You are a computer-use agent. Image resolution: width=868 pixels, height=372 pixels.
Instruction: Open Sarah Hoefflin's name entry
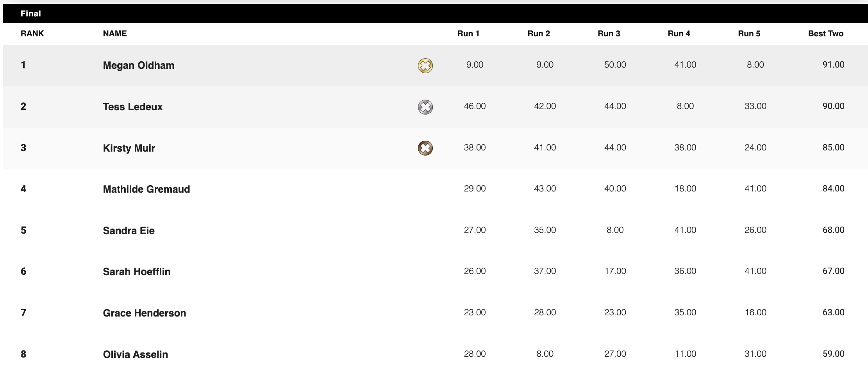[137, 272]
